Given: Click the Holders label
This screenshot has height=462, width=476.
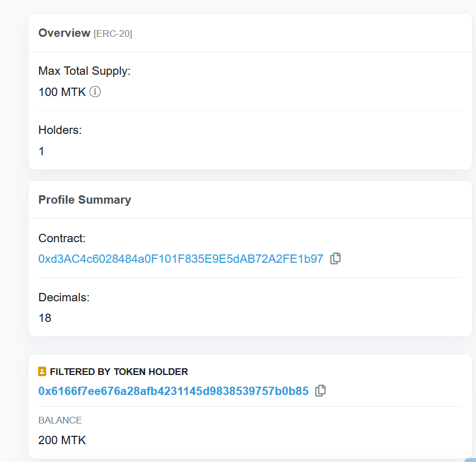Looking at the screenshot, I should tap(60, 130).
